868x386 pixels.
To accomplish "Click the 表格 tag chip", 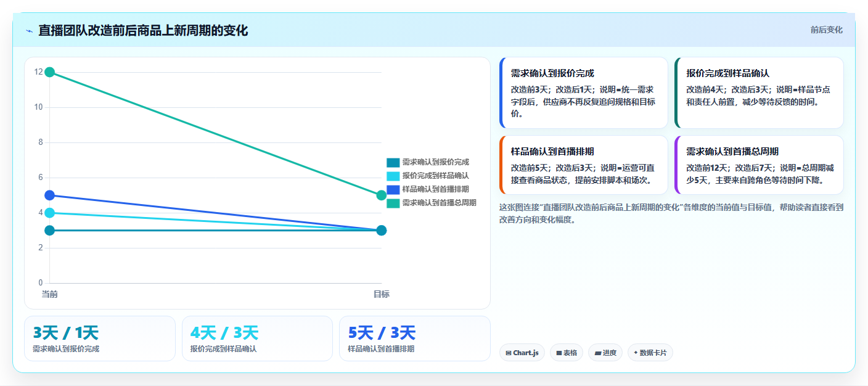I will click(x=567, y=353).
